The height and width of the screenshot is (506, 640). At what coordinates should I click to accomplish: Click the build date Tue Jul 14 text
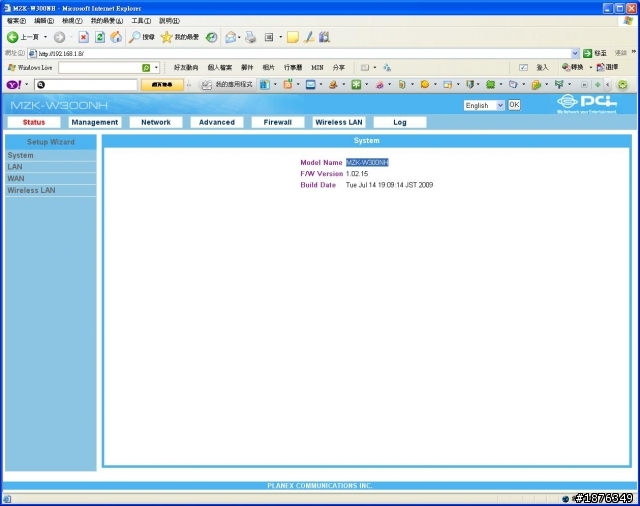point(389,185)
